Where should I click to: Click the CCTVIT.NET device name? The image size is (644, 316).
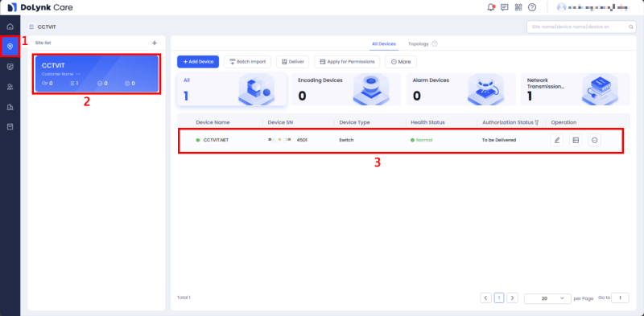coord(216,140)
